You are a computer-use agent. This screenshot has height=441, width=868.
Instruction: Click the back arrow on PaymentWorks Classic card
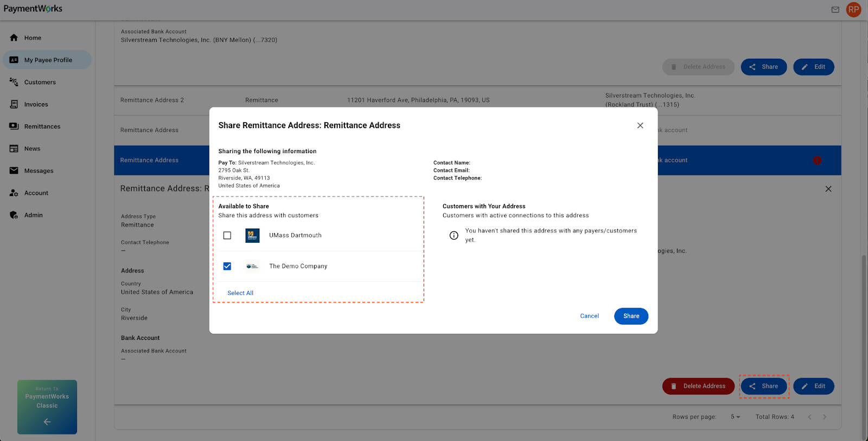point(47,422)
